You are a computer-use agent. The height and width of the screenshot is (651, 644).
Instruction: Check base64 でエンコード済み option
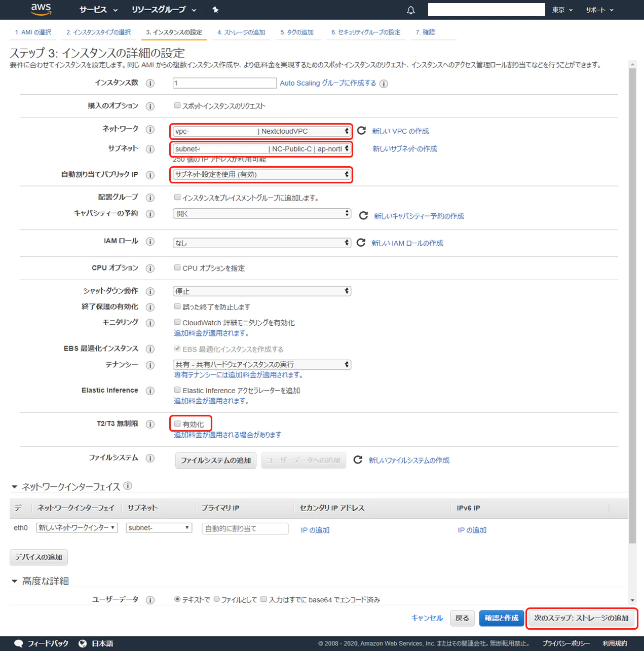263,599
